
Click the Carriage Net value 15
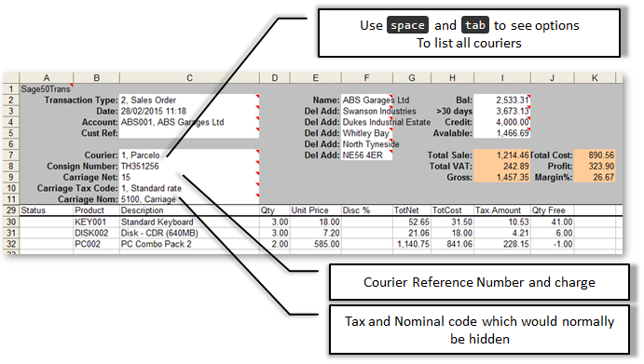tap(189, 177)
